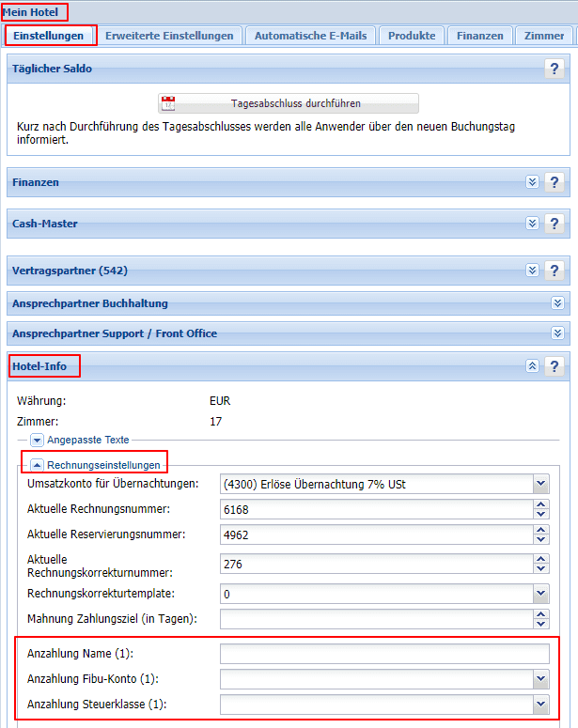The width and height of the screenshot is (578, 728).
Task: Click the Anzahlung Name input field
Action: point(383,654)
